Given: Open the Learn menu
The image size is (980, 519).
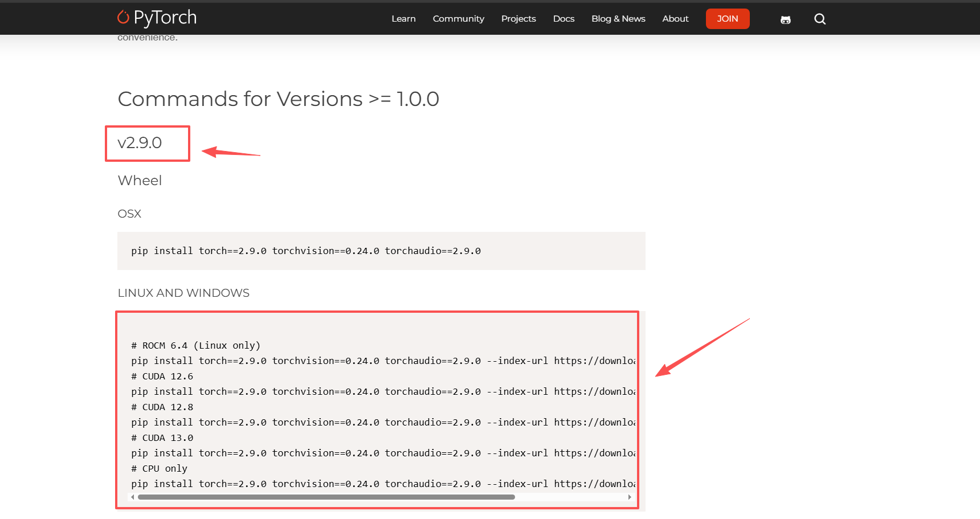Looking at the screenshot, I should click(x=403, y=19).
